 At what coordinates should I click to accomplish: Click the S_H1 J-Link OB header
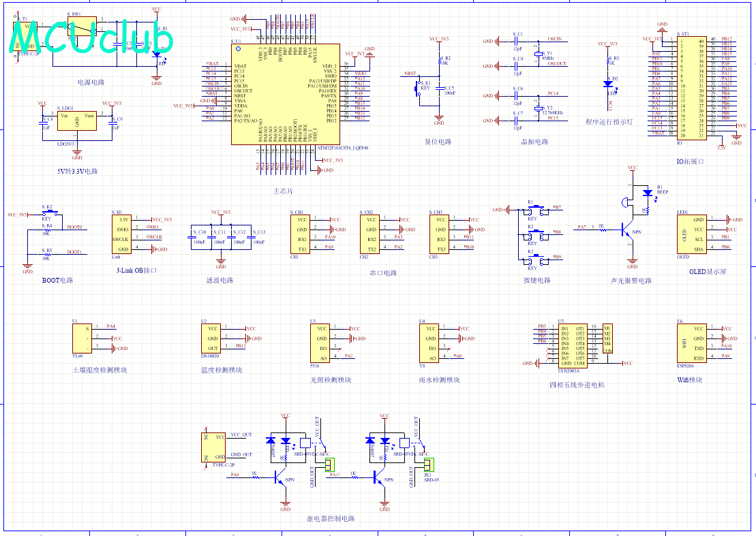click(x=121, y=234)
